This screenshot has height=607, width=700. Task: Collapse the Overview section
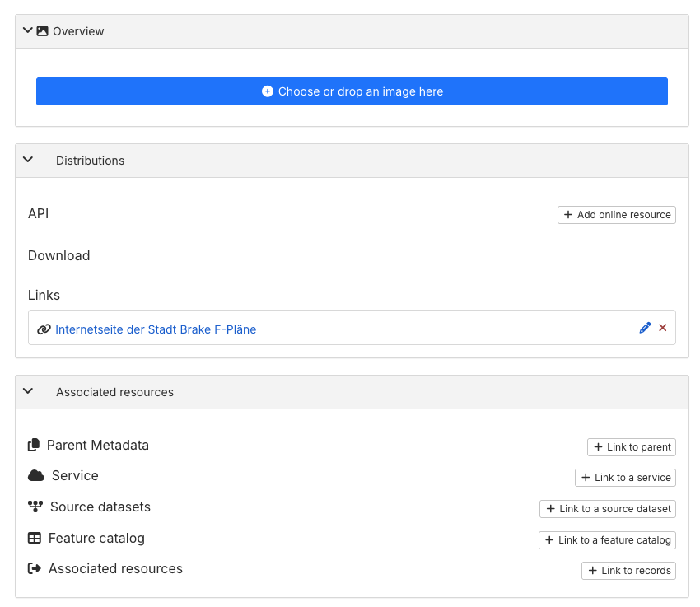[28, 31]
